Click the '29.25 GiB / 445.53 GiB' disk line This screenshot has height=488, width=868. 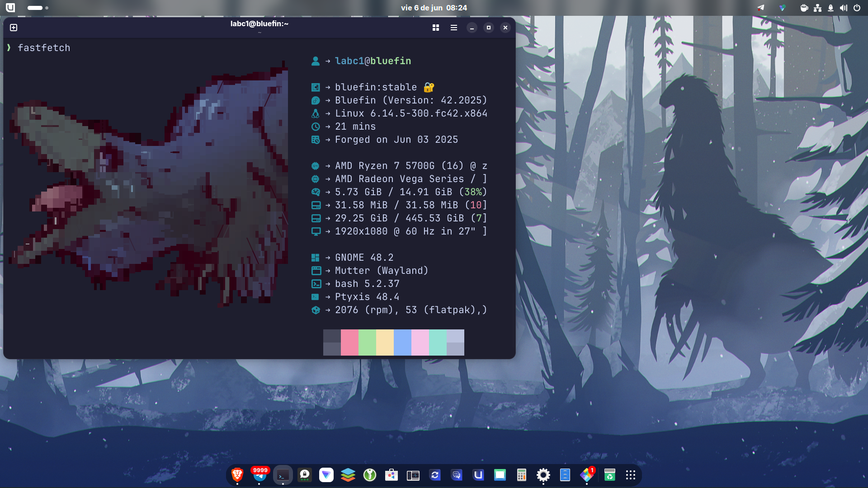pos(410,218)
